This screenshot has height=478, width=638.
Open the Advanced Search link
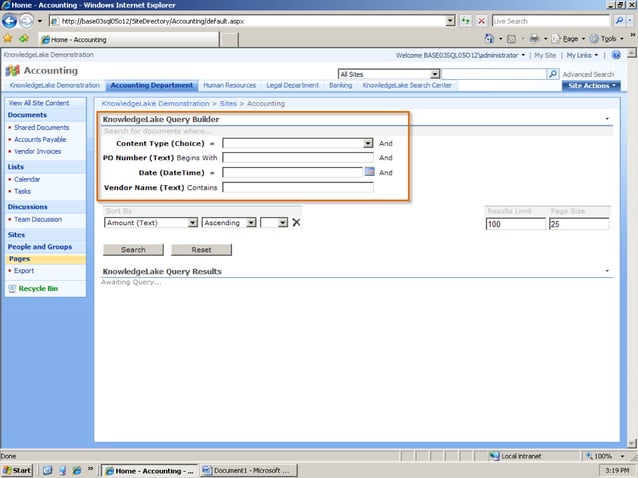pyautogui.click(x=588, y=74)
